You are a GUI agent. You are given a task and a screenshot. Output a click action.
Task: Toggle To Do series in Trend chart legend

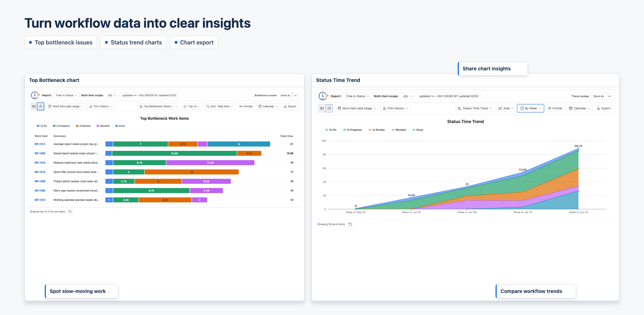[x=331, y=130]
